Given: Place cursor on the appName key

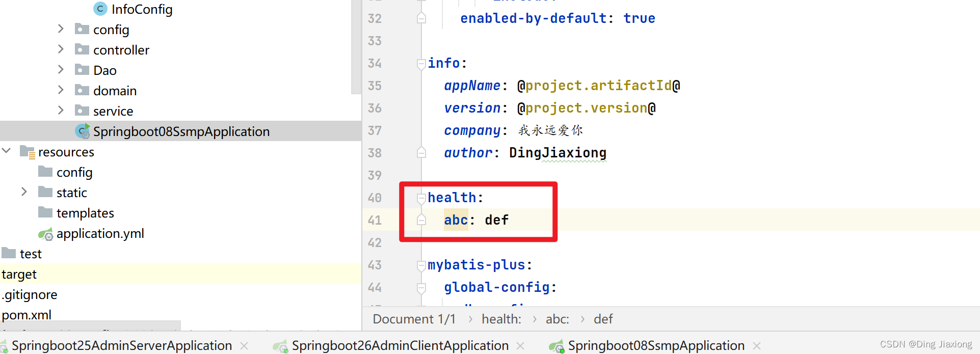Looking at the screenshot, I should pos(472,86).
